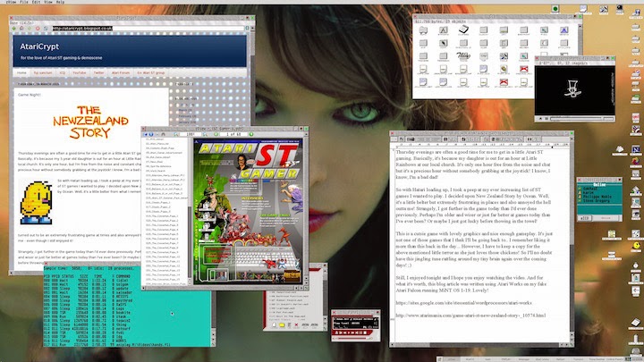Screen dimensions: 644x362
Task: Open the YouTube tab on AtariCrypt
Action: click(x=80, y=72)
